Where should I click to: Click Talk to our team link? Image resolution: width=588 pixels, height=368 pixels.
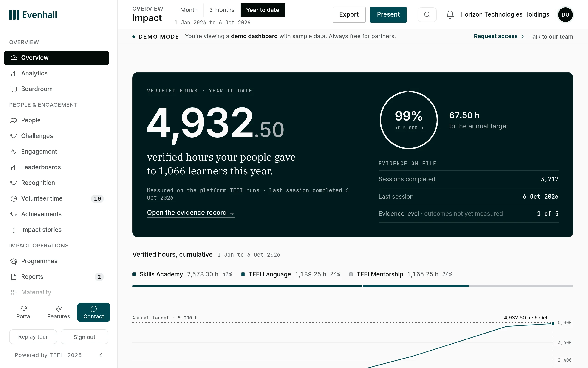tap(551, 37)
